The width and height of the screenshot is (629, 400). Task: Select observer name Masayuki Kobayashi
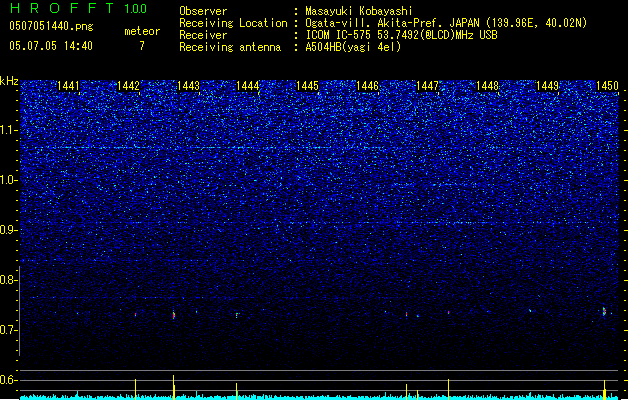pyautogui.click(x=359, y=11)
